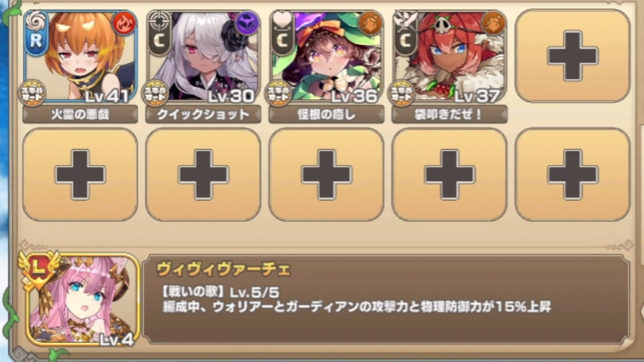The image size is (644, 362).
Task: Add a member in first bottom-row slot
Action: click(x=80, y=174)
